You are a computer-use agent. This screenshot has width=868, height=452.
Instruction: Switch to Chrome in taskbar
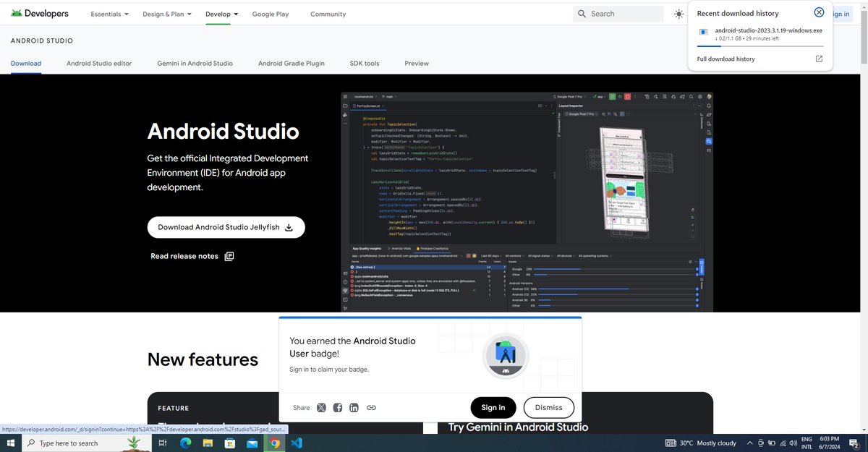pos(275,443)
